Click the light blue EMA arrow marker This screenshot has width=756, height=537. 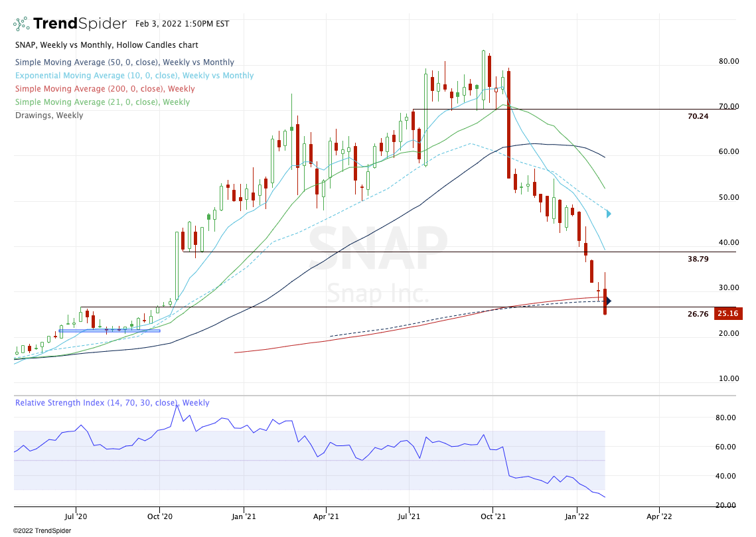(609, 214)
